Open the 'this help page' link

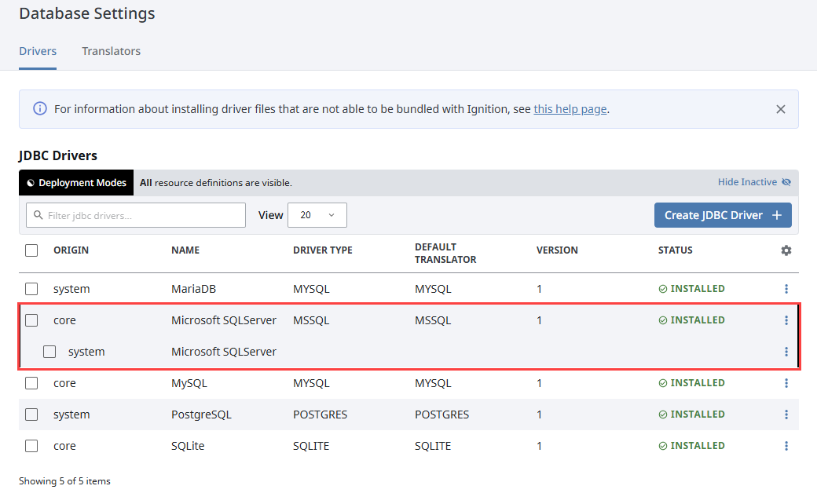(570, 109)
